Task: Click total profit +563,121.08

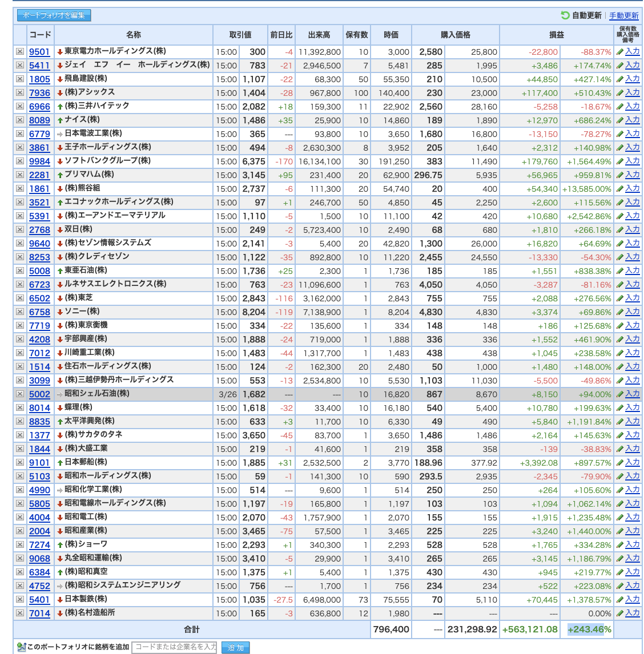Action: click(x=530, y=629)
